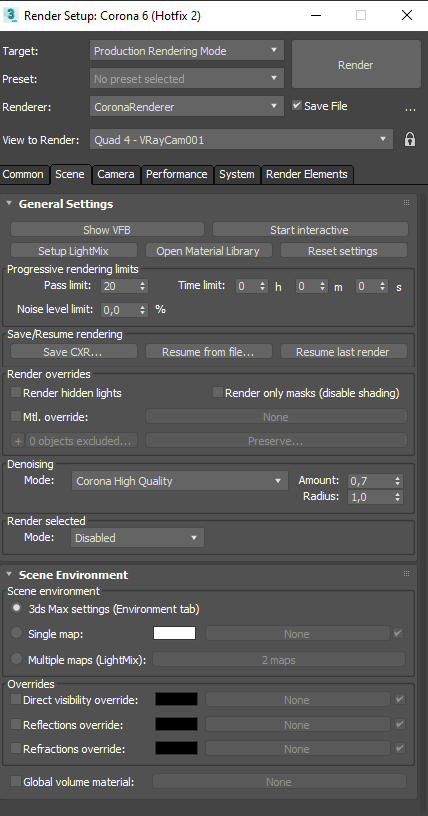
Task: Check Render only masks (disable shading)
Action: [x=218, y=393]
